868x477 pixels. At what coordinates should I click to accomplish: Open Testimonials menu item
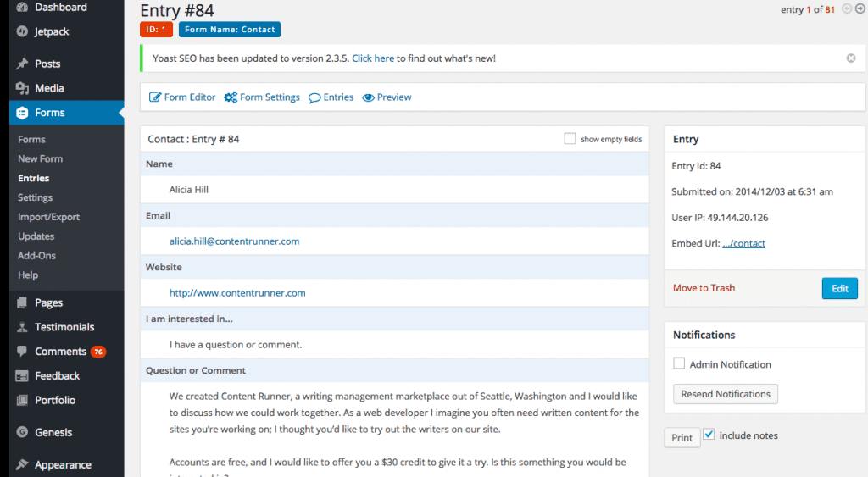pyautogui.click(x=66, y=327)
